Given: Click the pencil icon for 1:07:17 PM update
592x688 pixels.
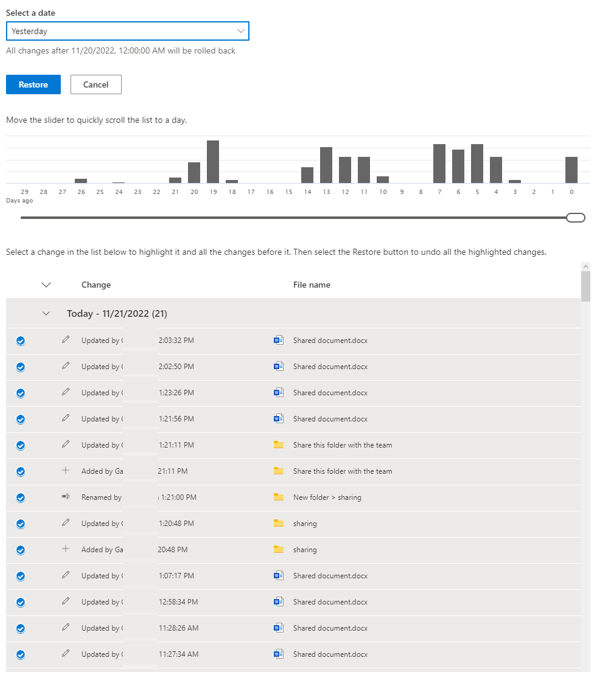Looking at the screenshot, I should (x=65, y=575).
